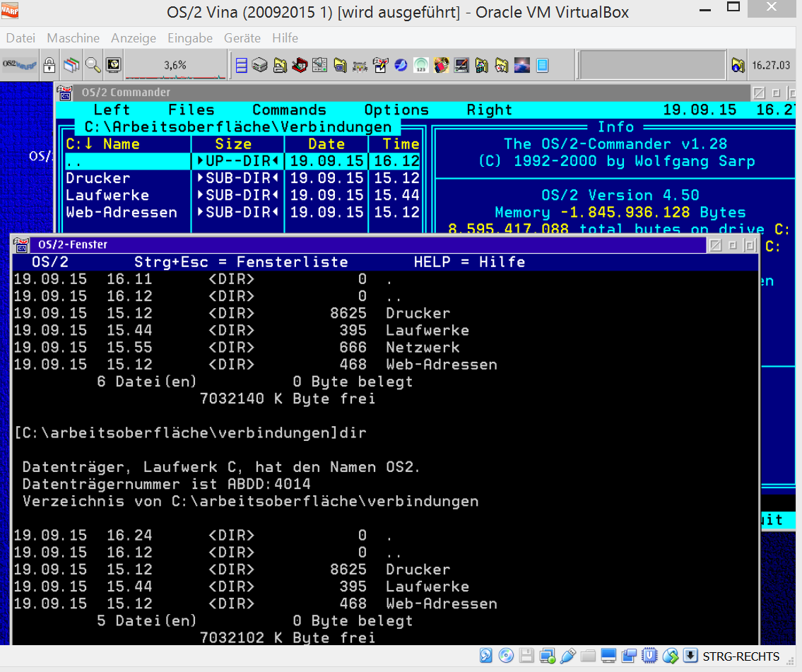The height and width of the screenshot is (672, 802).
Task: Select the Drucker row in Commander panel
Action: 242,178
